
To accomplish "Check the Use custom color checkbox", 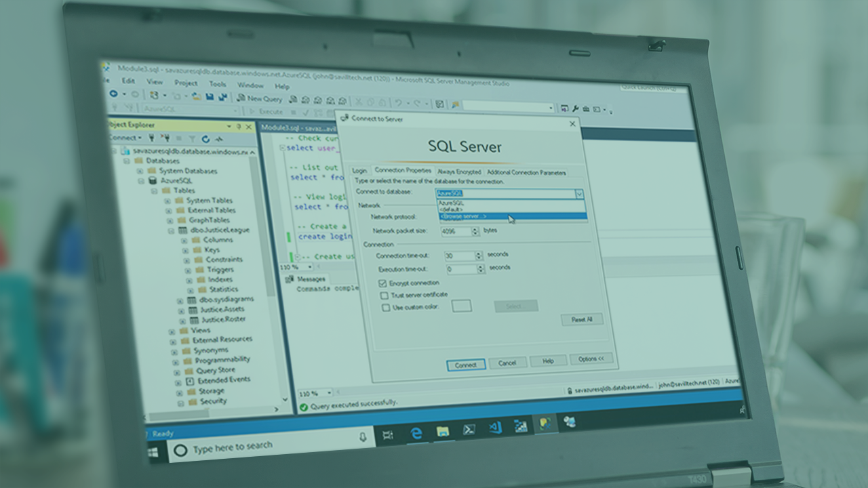I will point(386,307).
